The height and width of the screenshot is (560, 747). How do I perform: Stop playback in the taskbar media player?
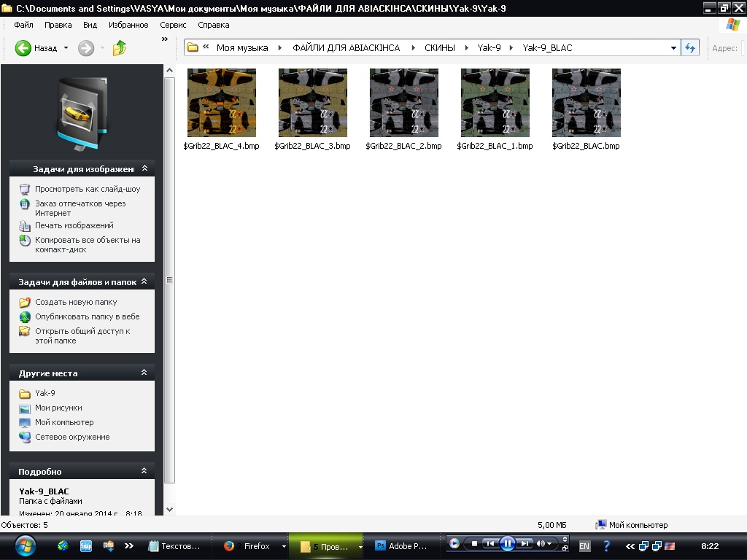pyautogui.click(x=474, y=543)
